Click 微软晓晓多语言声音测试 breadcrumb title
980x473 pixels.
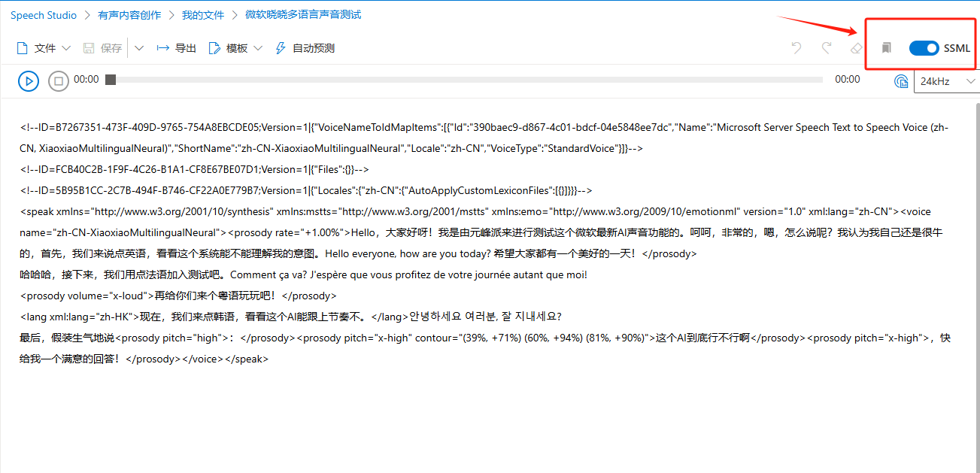(x=303, y=14)
